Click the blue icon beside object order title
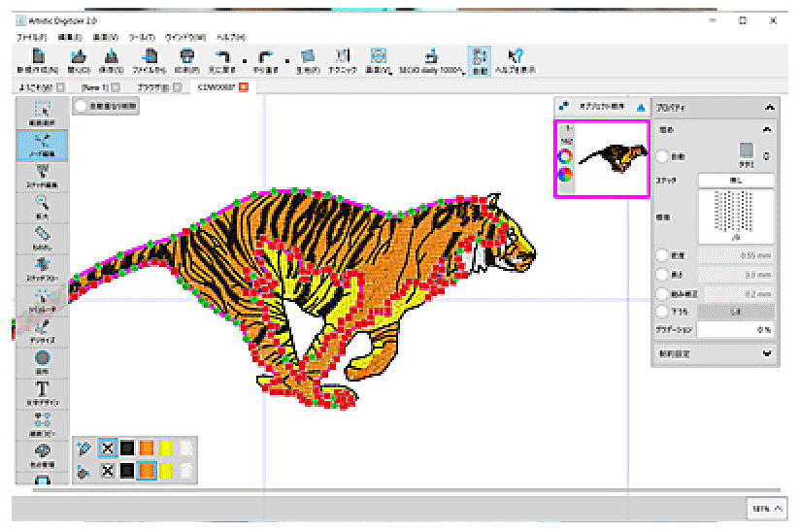 point(641,107)
